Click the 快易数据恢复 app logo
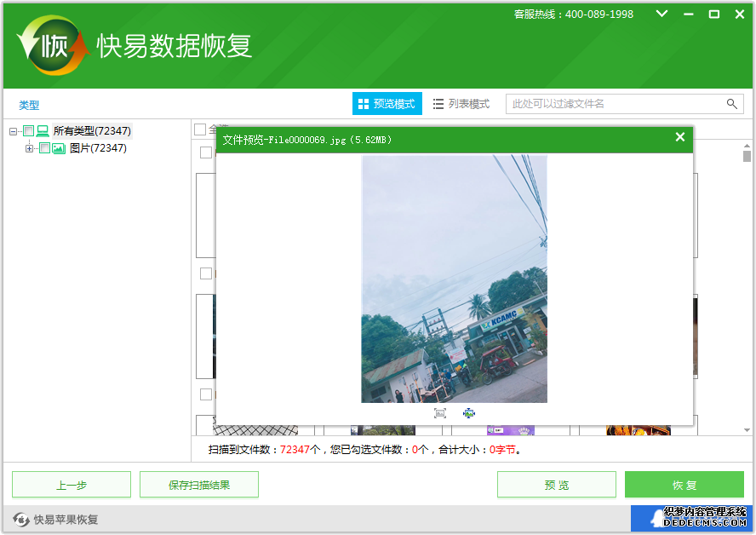 click(x=53, y=45)
